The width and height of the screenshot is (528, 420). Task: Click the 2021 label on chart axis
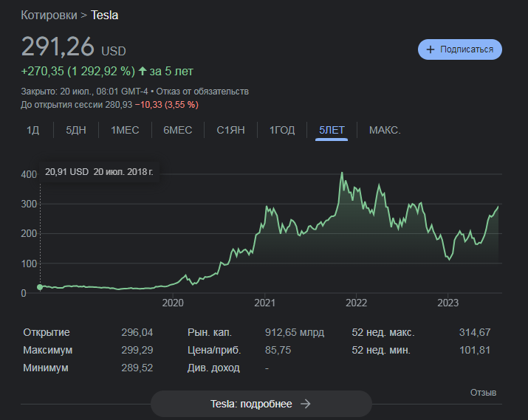coord(264,303)
